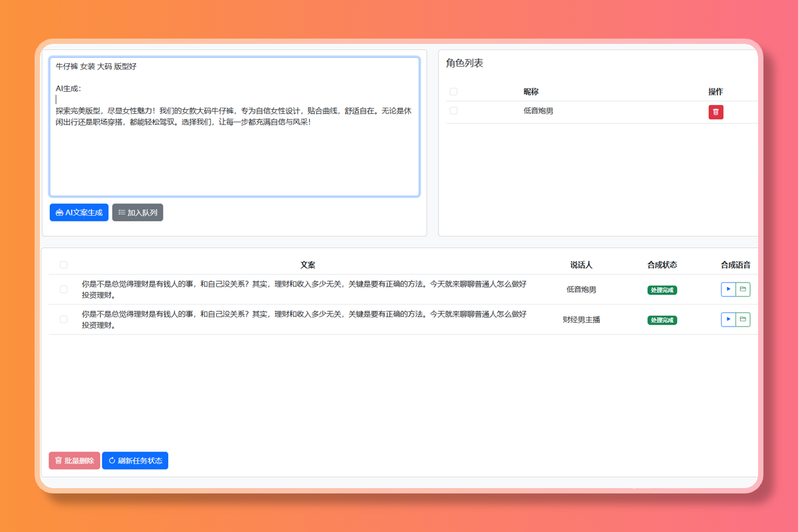The image size is (798, 532).
Task: Click the 昵称 column header in role list
Action: pyautogui.click(x=531, y=92)
